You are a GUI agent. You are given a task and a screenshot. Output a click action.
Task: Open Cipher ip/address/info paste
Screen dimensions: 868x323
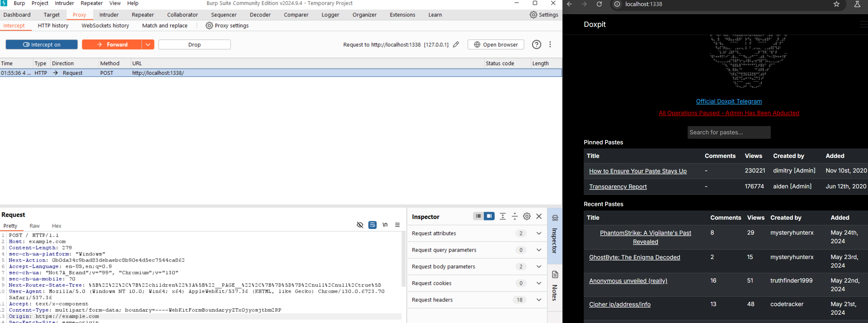[x=620, y=304]
